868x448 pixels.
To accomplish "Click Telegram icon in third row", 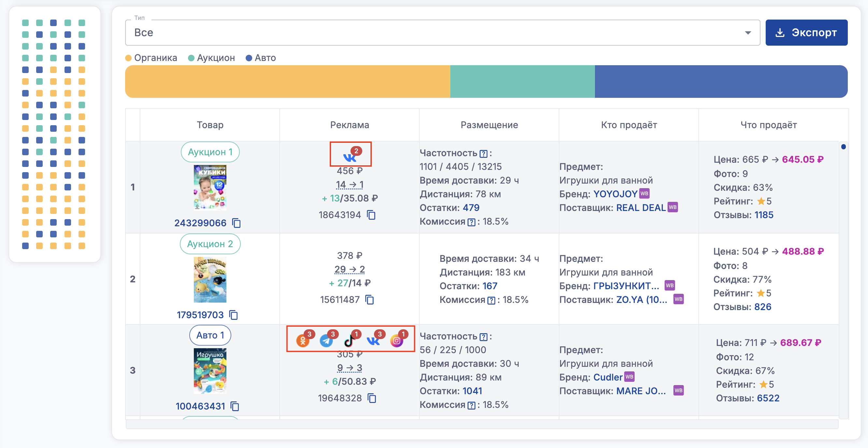I will click(326, 341).
